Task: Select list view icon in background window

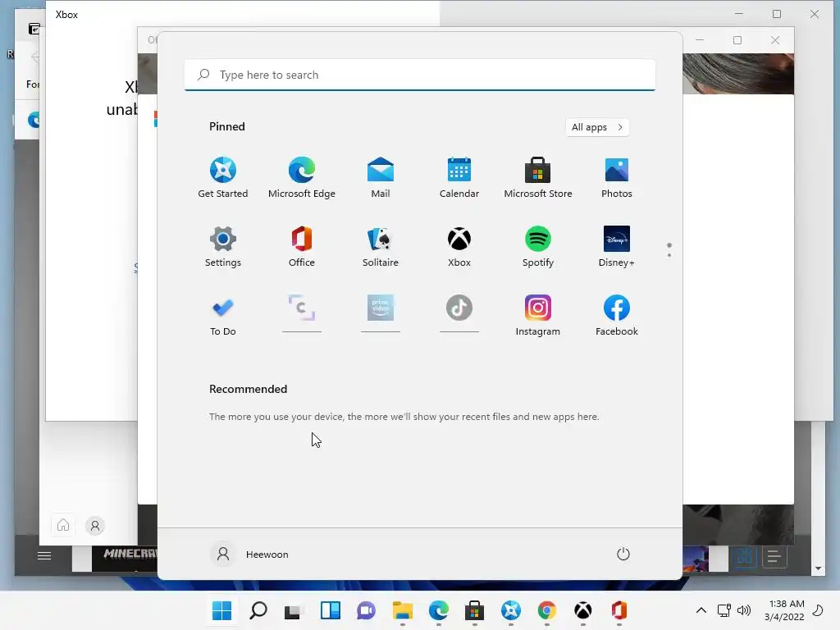Action: [774, 557]
